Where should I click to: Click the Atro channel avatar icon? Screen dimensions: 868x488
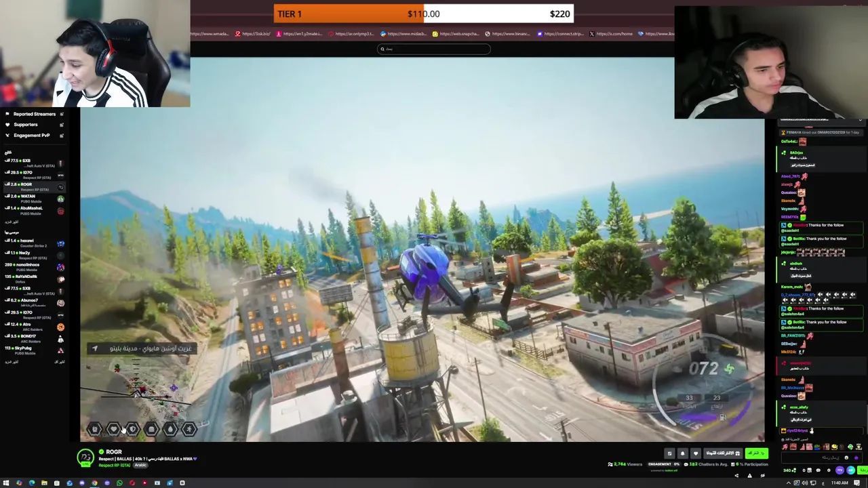click(x=60, y=327)
